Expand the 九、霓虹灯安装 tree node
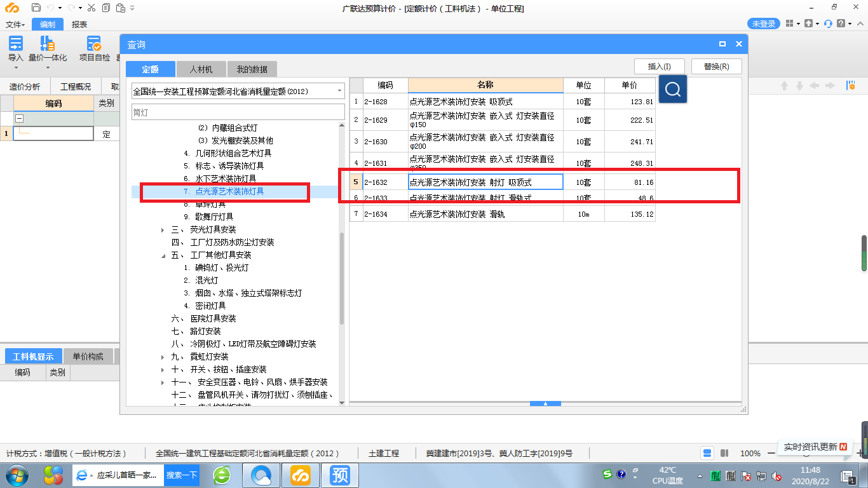This screenshot has width=868, height=488. pos(163,357)
